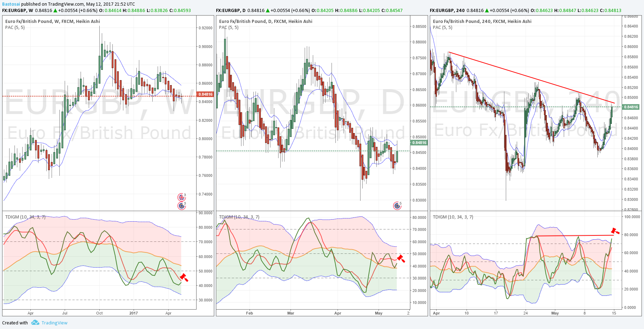Click the red 0.84816 price label on weekly chart
644x329 pixels.
[205, 94]
